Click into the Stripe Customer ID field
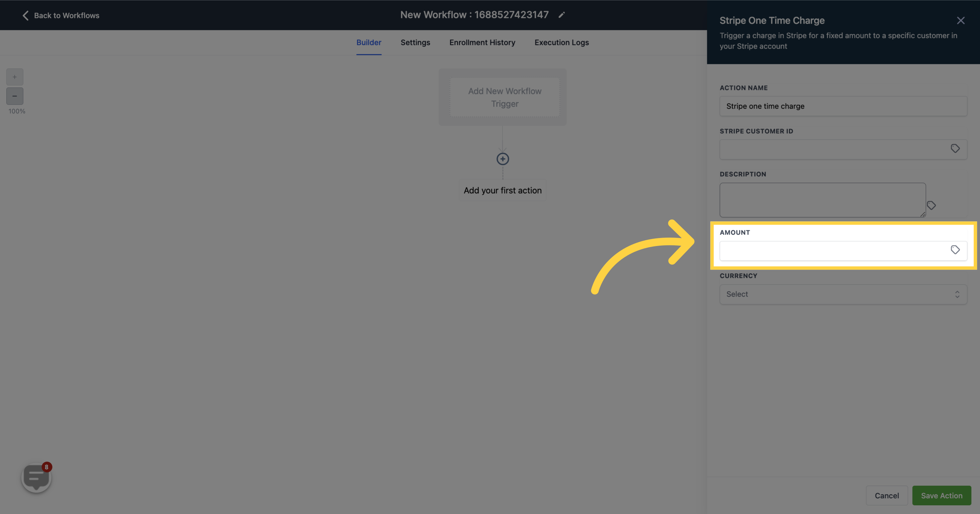This screenshot has width=980, height=514. point(843,149)
